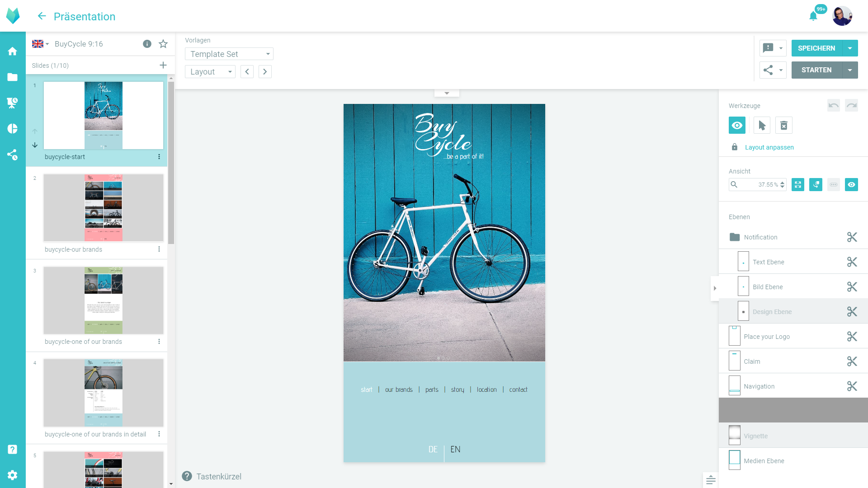Click the STARTEN button
Viewport: 868px width, 488px height.
coord(816,70)
